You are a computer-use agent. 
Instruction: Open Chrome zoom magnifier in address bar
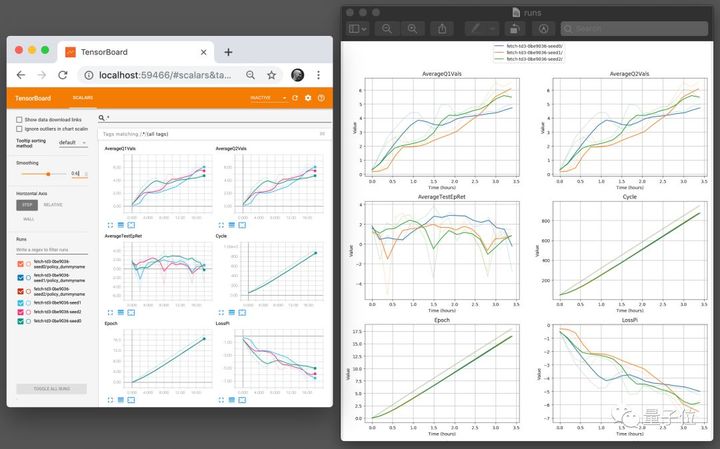pyautogui.click(x=250, y=75)
